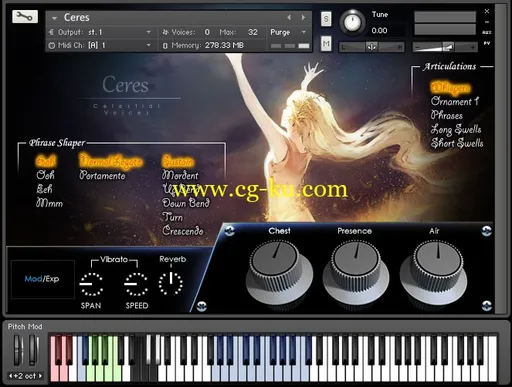Load previous instrument with left arrow

(289, 17)
